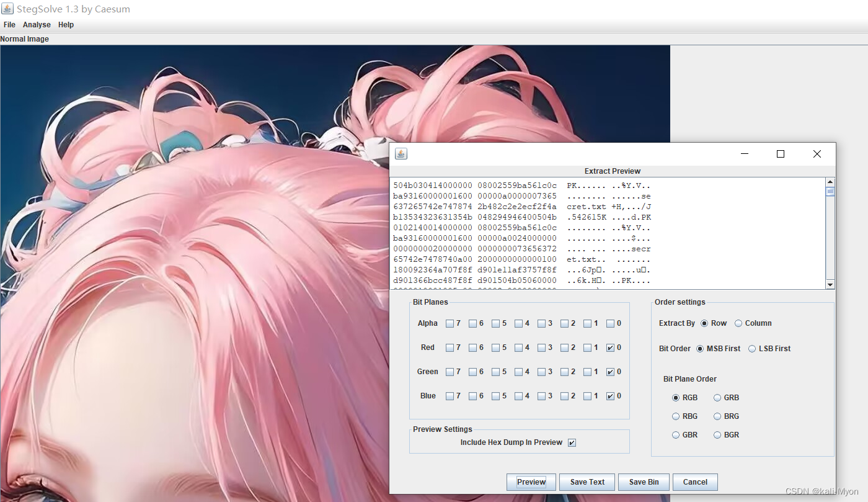The width and height of the screenshot is (868, 502).
Task: Check the Green bit plane 3 checkbox
Action: click(x=541, y=372)
